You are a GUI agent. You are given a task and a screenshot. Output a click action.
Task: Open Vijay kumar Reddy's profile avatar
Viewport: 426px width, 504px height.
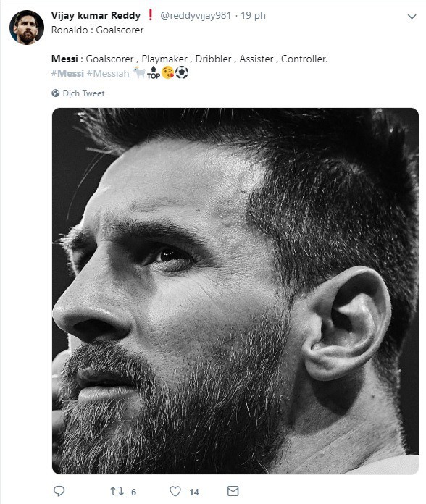click(x=27, y=28)
